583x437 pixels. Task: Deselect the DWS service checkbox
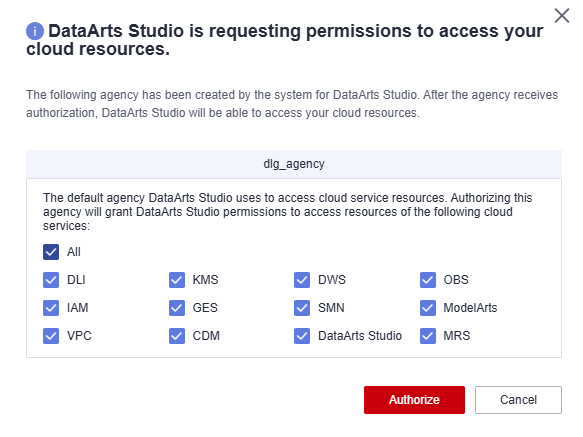[x=302, y=280]
